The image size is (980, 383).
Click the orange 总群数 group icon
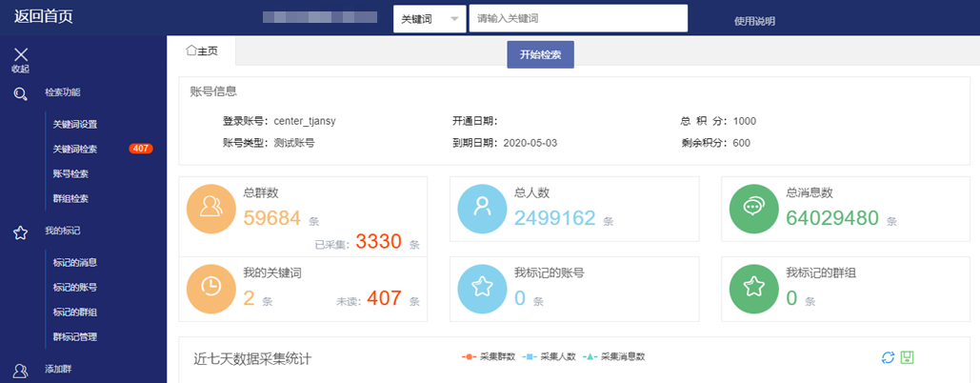(x=210, y=207)
